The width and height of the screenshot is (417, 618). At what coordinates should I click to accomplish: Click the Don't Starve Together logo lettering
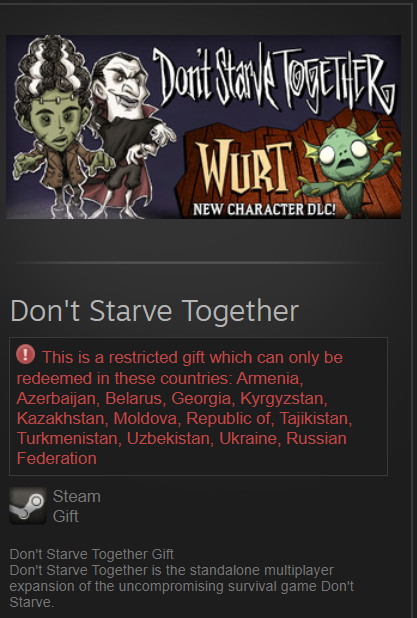(x=273, y=79)
